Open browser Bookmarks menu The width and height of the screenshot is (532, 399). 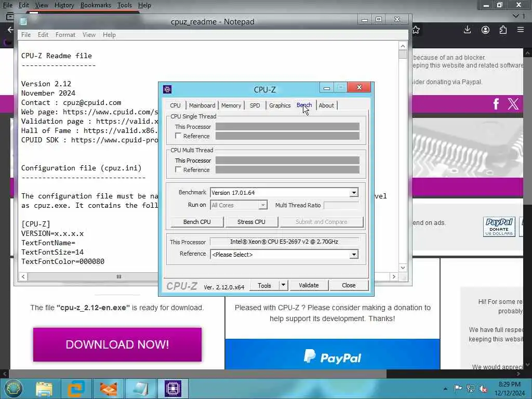coord(96,5)
